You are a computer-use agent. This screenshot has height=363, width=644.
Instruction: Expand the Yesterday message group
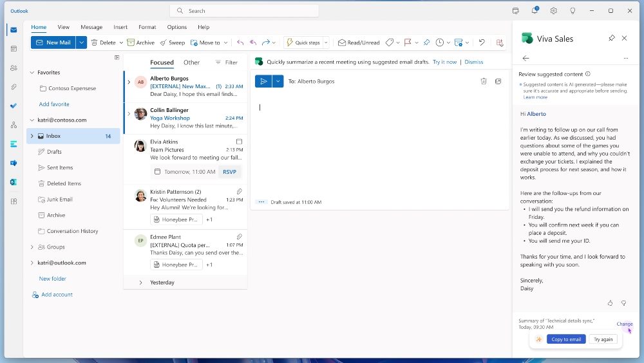click(x=140, y=283)
